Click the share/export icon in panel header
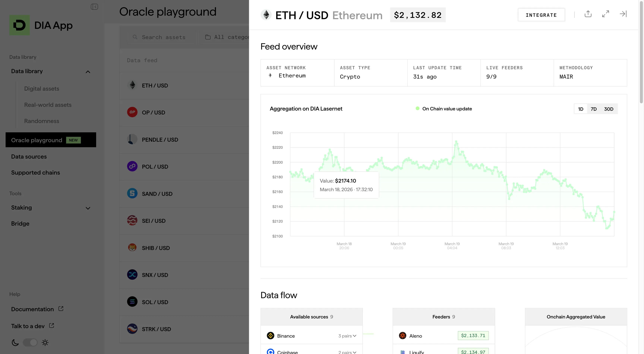Viewport: 644px width, 354px height. pyautogui.click(x=588, y=14)
